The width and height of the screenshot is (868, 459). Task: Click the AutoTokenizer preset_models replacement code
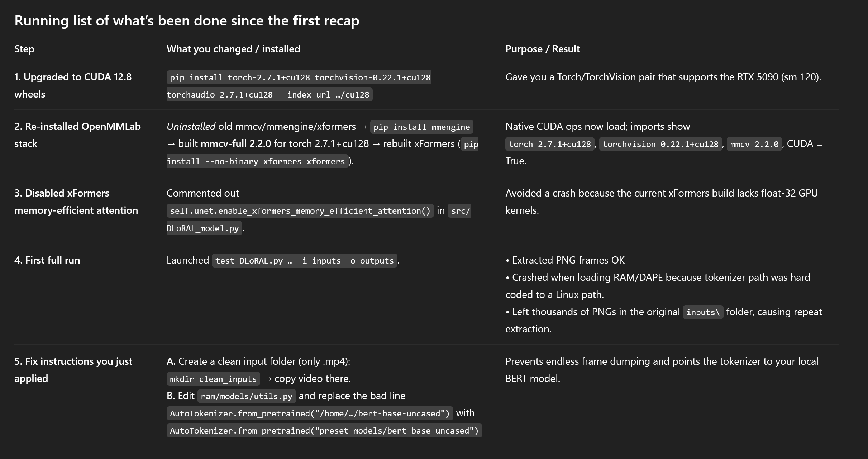pos(324,431)
